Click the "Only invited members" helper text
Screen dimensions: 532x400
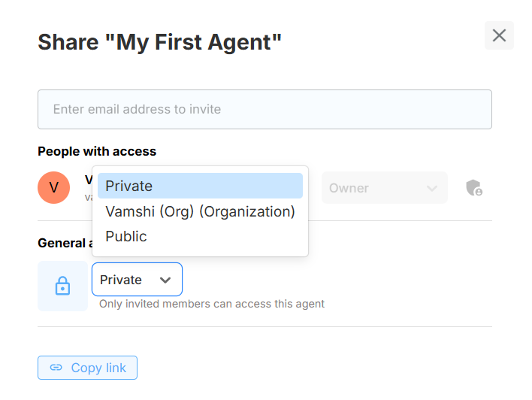pos(212,304)
